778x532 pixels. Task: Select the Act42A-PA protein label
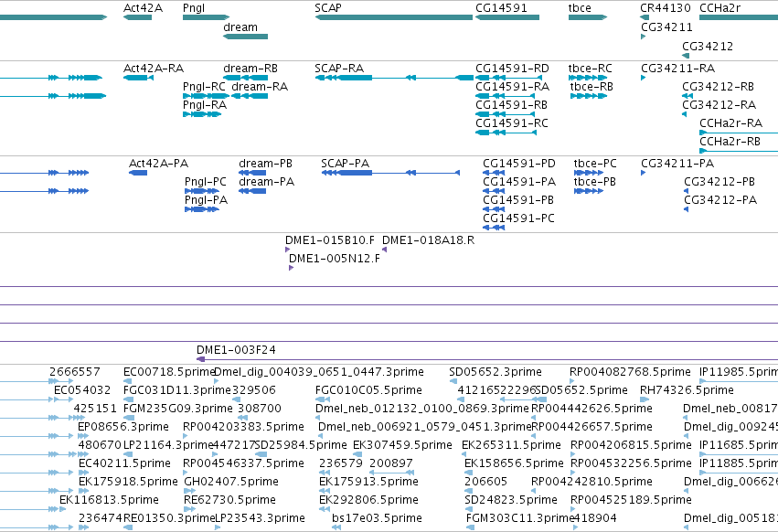coord(158,164)
